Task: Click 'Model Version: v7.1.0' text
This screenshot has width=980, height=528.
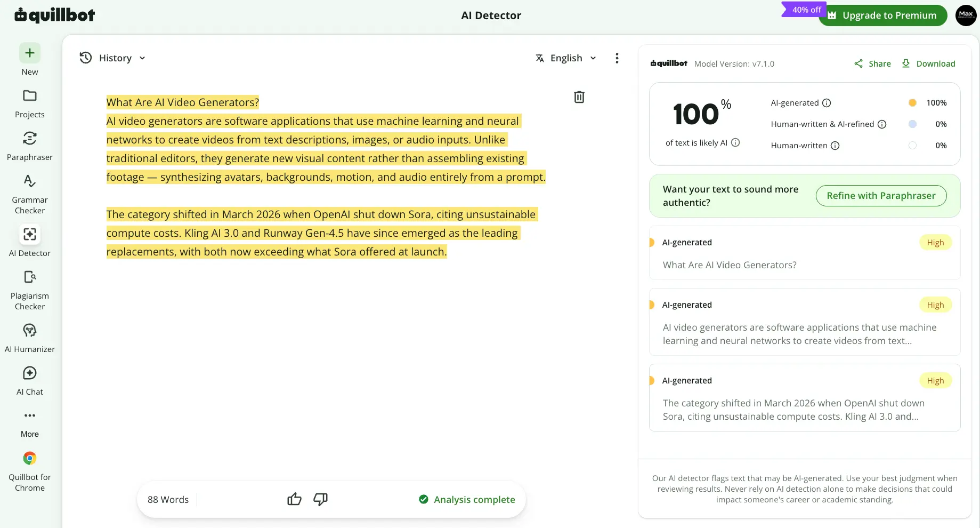Action: 734,64
